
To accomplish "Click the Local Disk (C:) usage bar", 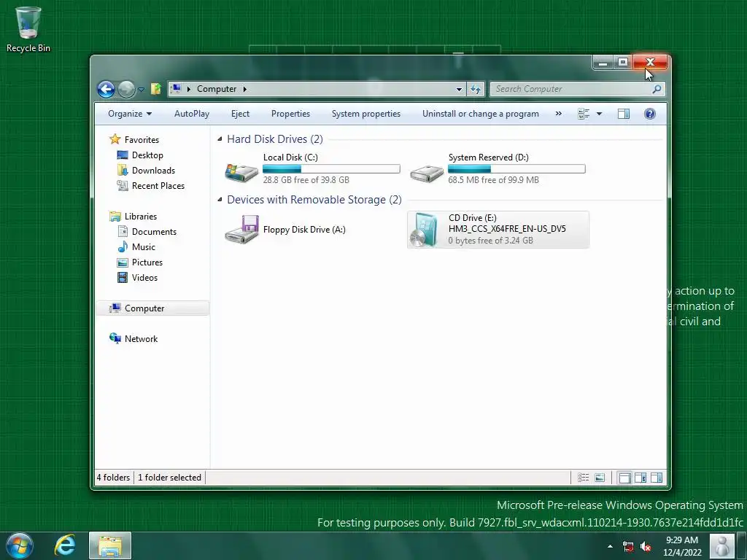I will tap(331, 168).
